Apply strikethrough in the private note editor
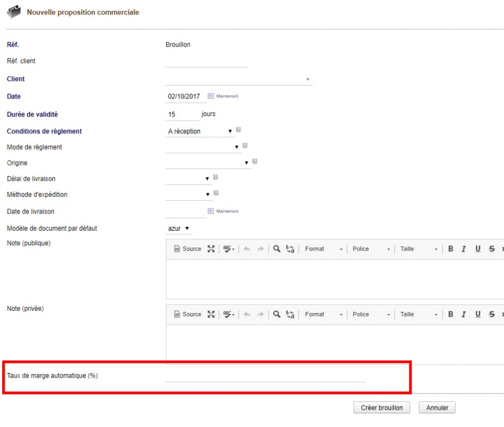Screen dimensions: 504x427 click(x=491, y=315)
